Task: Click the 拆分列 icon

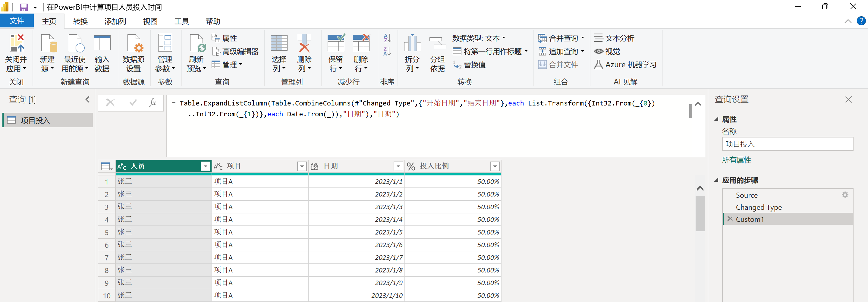Action: point(412,43)
